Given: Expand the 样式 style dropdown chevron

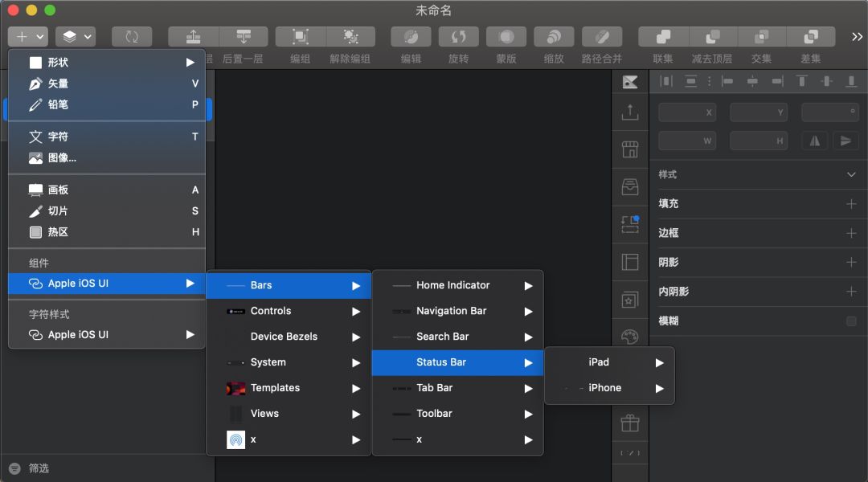Looking at the screenshot, I should pyautogui.click(x=851, y=174).
